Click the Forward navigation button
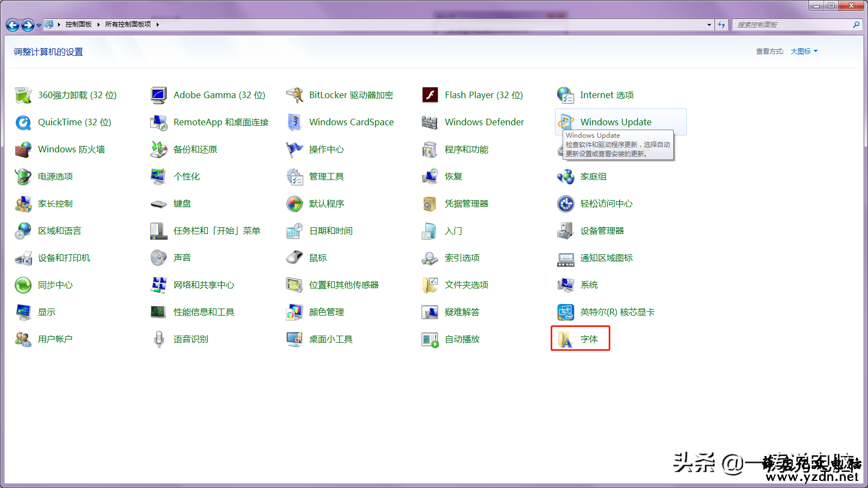 tap(28, 25)
